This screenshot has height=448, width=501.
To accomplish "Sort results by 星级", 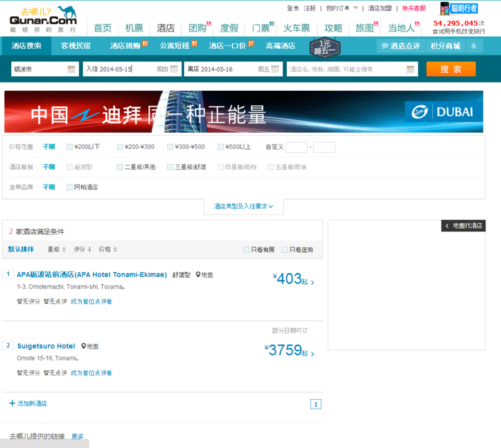I will click(56, 250).
